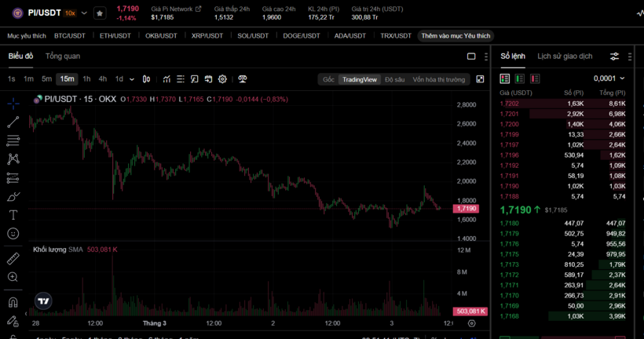Open the BTC/USDT favorite pair
The image size is (644, 339).
[x=70, y=36]
